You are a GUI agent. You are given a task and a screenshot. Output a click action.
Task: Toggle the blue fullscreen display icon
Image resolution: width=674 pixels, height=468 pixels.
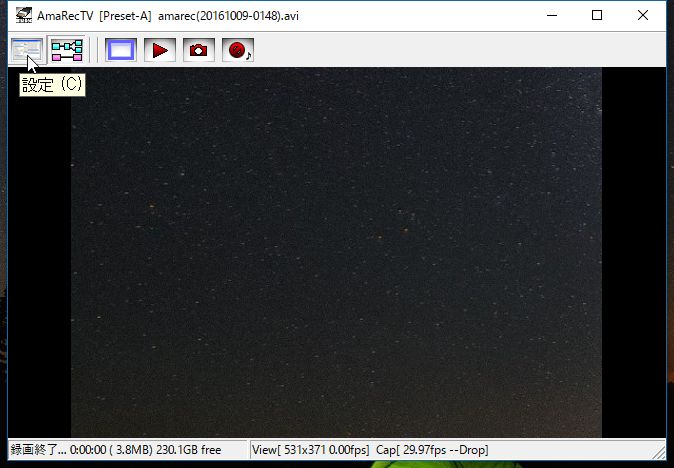pyautogui.click(x=121, y=50)
